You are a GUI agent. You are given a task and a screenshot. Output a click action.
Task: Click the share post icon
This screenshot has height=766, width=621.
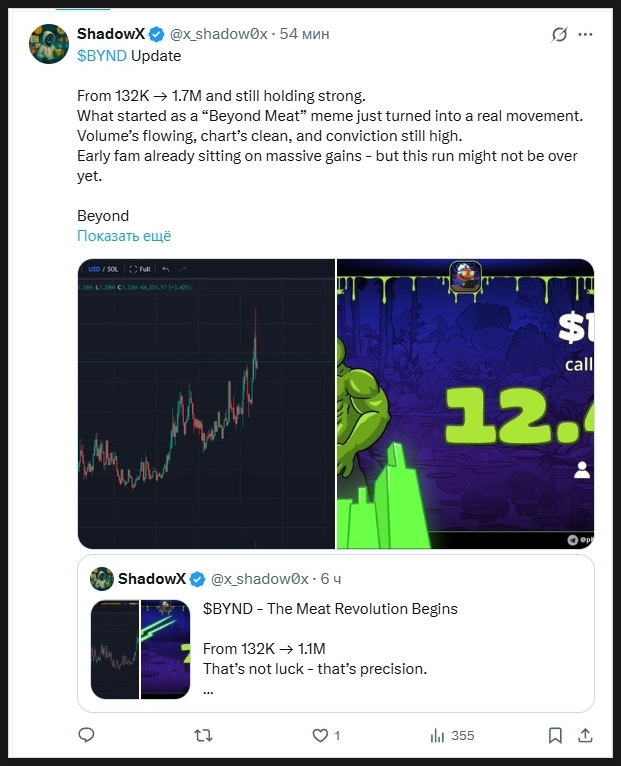pos(587,735)
